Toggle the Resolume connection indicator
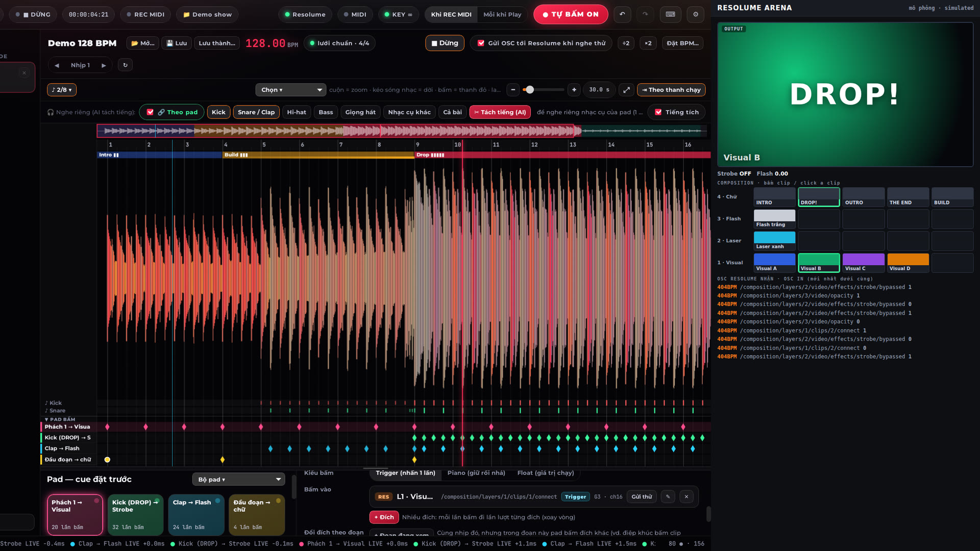 [305, 14]
